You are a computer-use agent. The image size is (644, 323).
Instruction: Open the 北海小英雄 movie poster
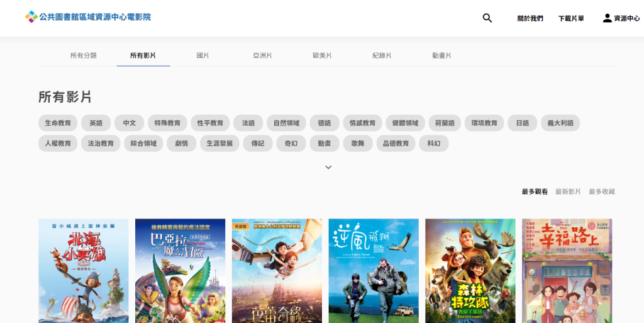click(x=84, y=271)
